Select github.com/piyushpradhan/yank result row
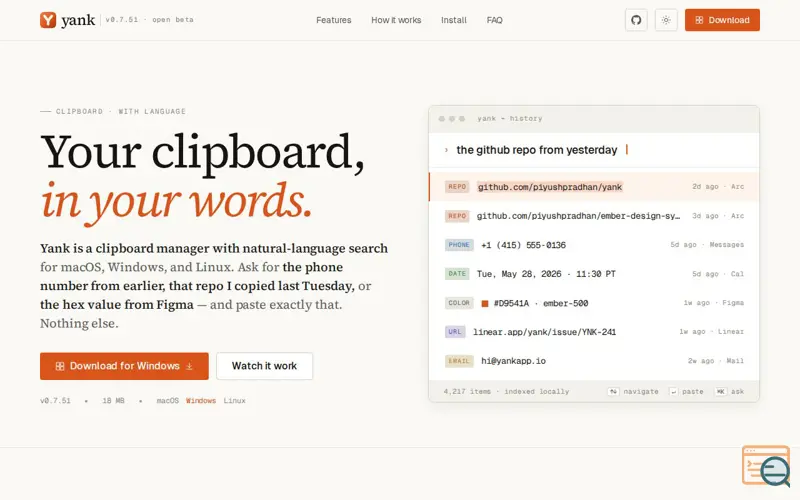The image size is (800, 500). 594,187
